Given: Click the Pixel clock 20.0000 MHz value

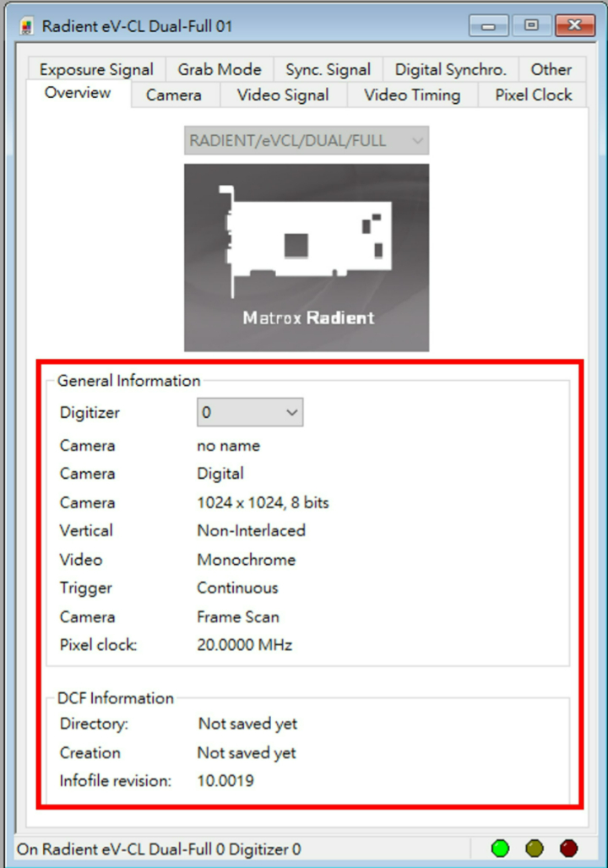Looking at the screenshot, I should coord(245,645).
